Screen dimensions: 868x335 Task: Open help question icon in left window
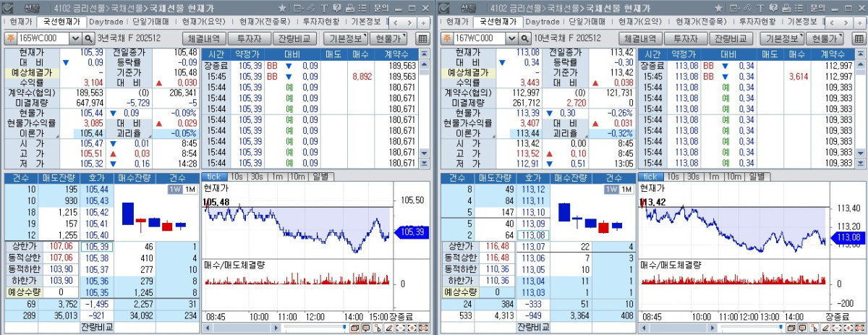[x=337, y=8]
